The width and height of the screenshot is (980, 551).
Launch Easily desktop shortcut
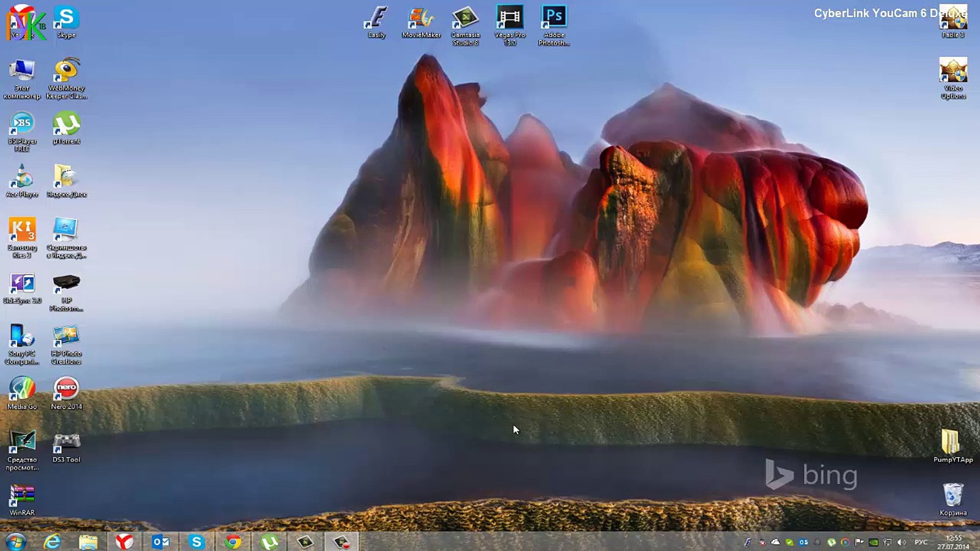pos(377,22)
